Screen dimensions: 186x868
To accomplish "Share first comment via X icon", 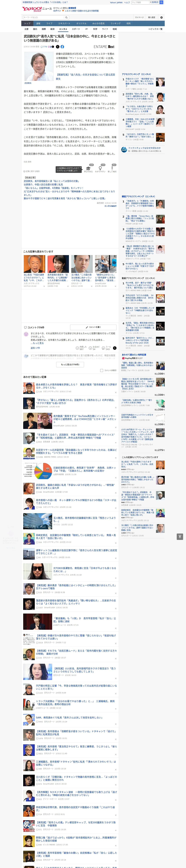I will point(114,348).
